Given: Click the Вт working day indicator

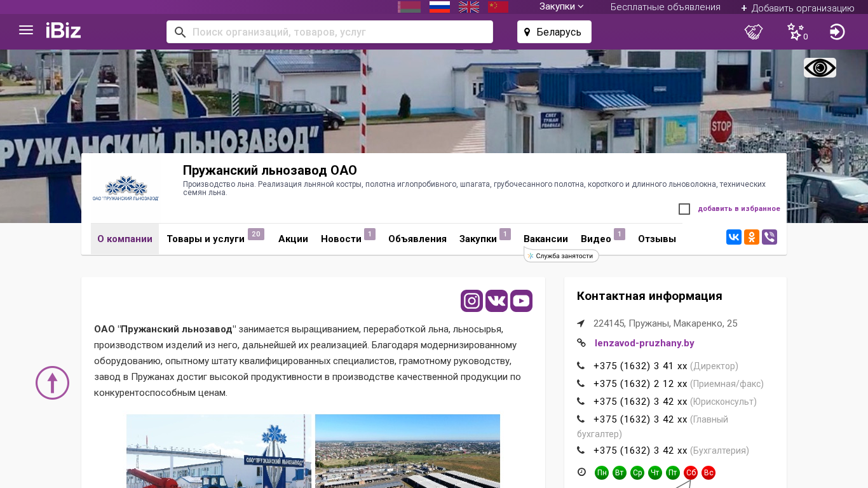Looking at the screenshot, I should click(x=620, y=473).
